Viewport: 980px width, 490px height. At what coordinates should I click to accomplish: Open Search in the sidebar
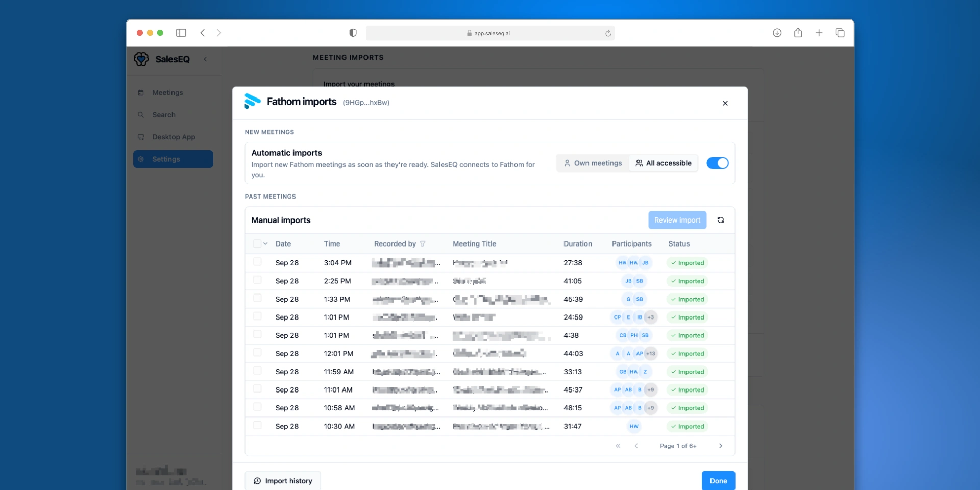click(173, 115)
